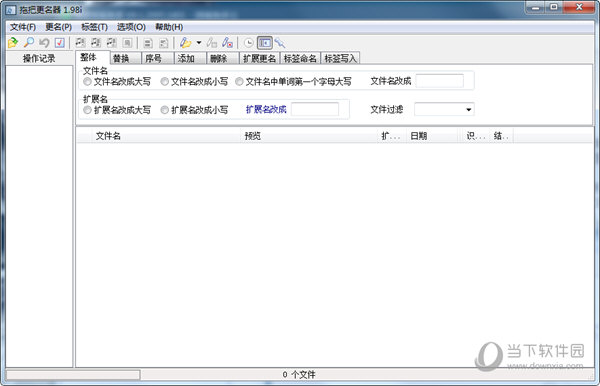Viewport: 600px width, 386px height.
Task: Maximize the 拖把更名器 window
Action: pos(554,7)
